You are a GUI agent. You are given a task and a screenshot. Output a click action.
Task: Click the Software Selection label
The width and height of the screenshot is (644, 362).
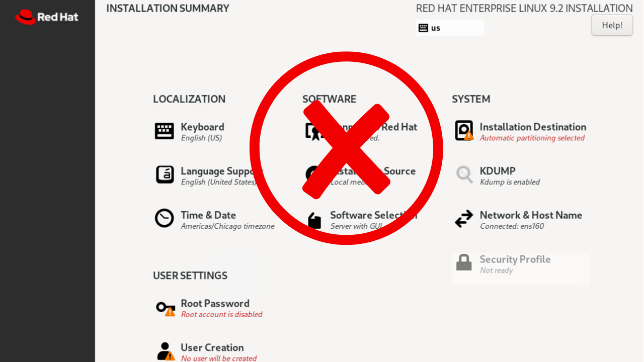point(373,215)
